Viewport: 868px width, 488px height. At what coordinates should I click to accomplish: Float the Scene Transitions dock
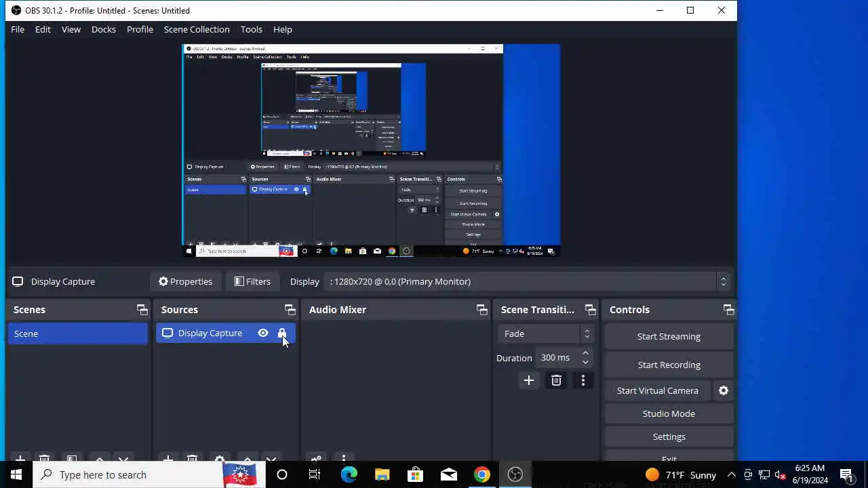coord(590,310)
